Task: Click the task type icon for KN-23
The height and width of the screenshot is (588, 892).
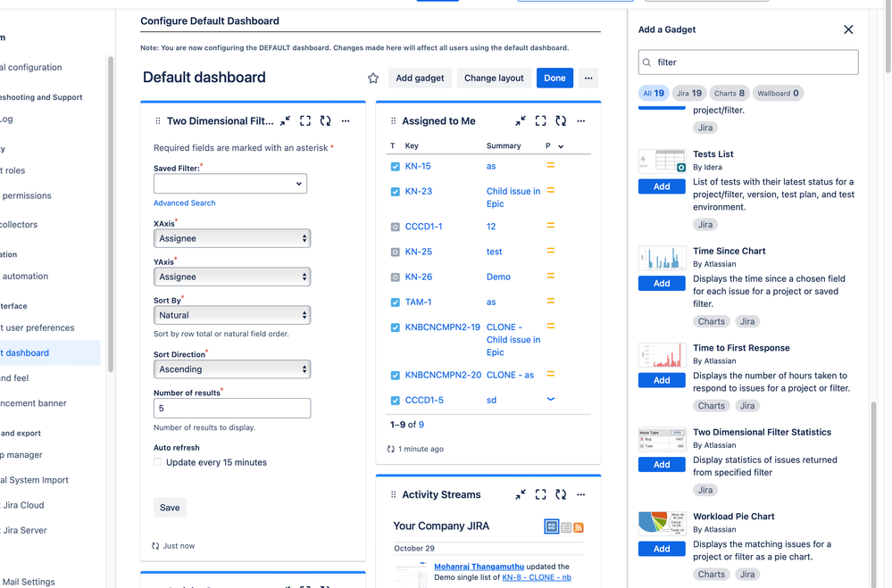Action: click(396, 192)
